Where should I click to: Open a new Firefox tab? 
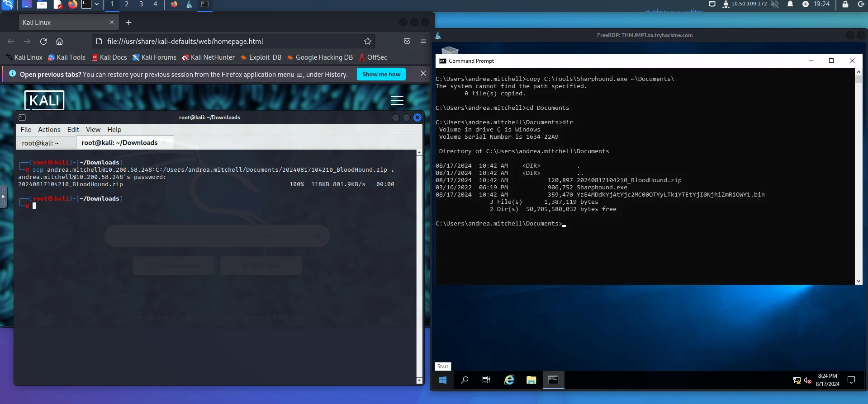(x=128, y=22)
